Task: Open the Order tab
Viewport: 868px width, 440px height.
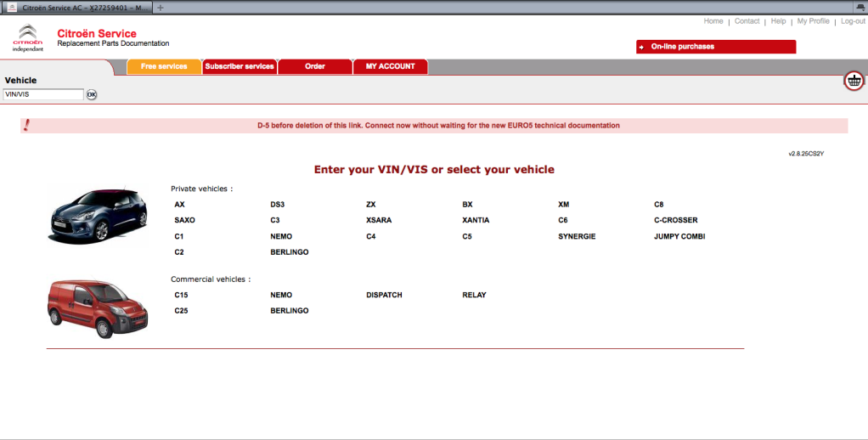Action: point(315,66)
